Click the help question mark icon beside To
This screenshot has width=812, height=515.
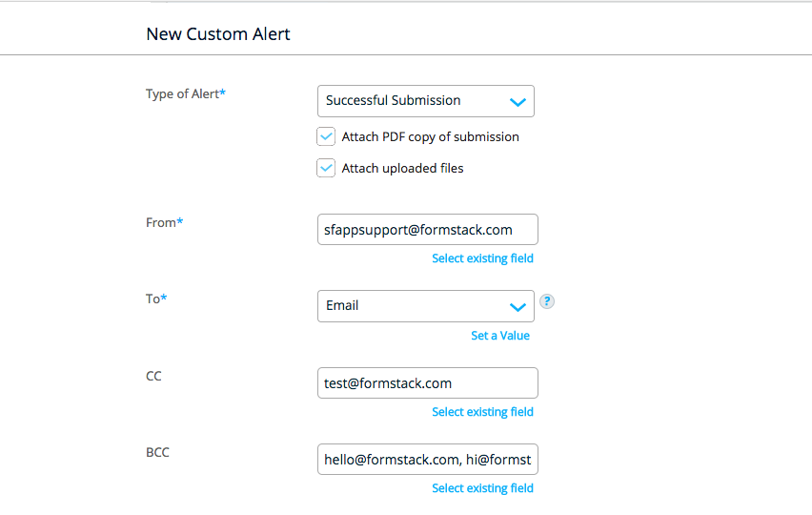(x=547, y=301)
